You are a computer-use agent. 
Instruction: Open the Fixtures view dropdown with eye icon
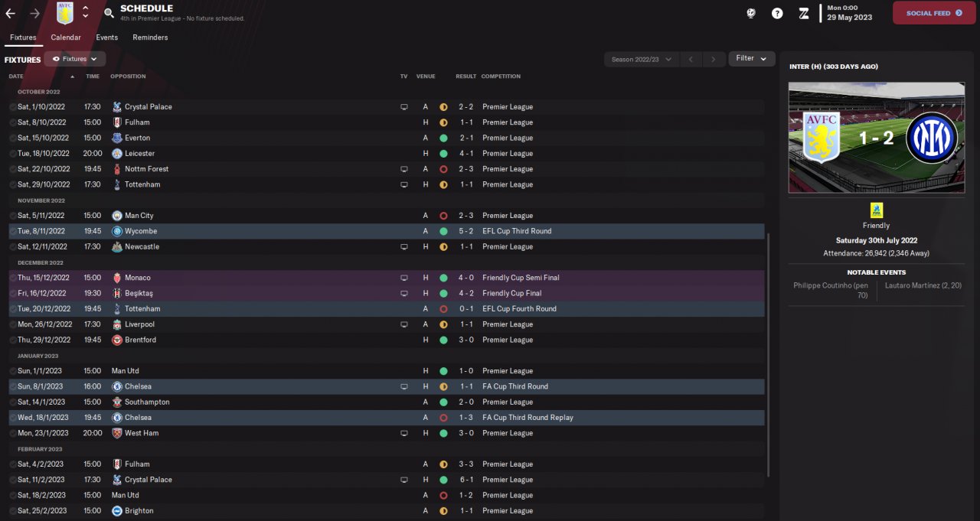coord(75,59)
